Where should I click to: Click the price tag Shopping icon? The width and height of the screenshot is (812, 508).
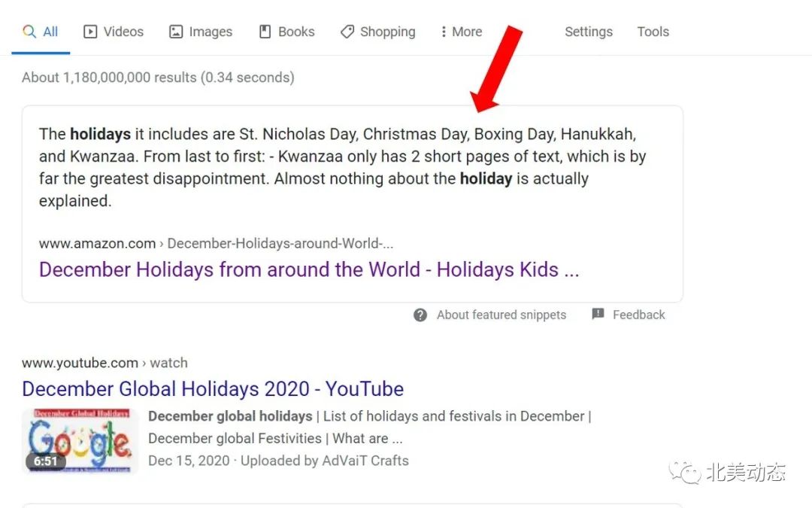tap(347, 32)
